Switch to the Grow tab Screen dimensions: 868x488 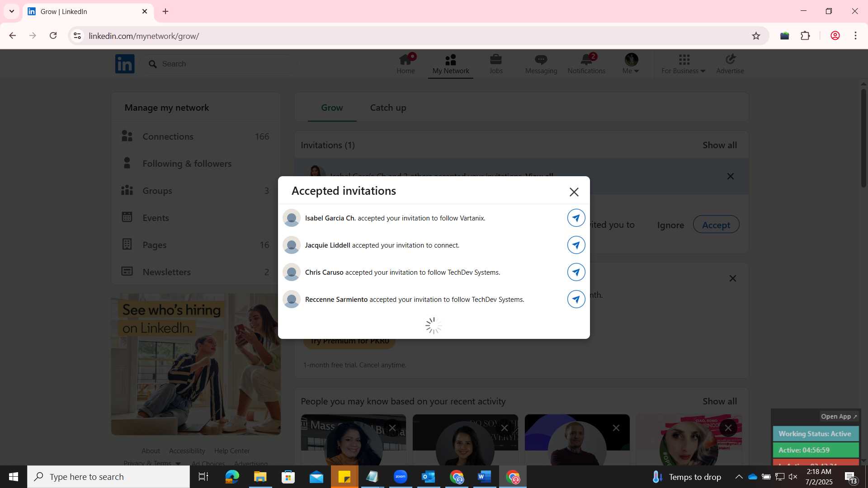(x=332, y=108)
